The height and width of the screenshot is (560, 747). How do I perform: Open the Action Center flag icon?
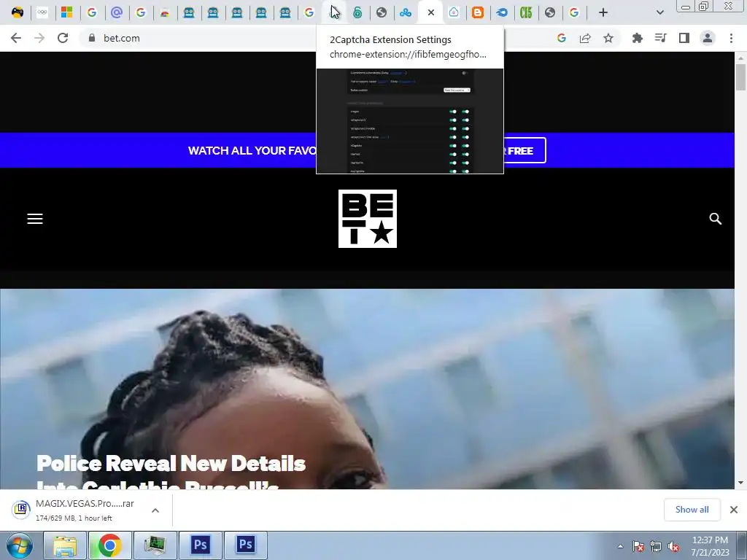tap(638, 546)
